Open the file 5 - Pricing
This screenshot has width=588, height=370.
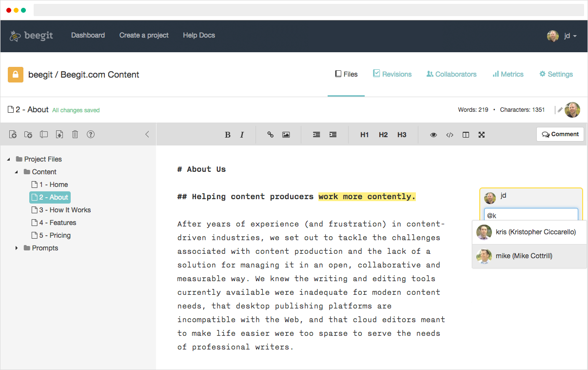(x=51, y=235)
